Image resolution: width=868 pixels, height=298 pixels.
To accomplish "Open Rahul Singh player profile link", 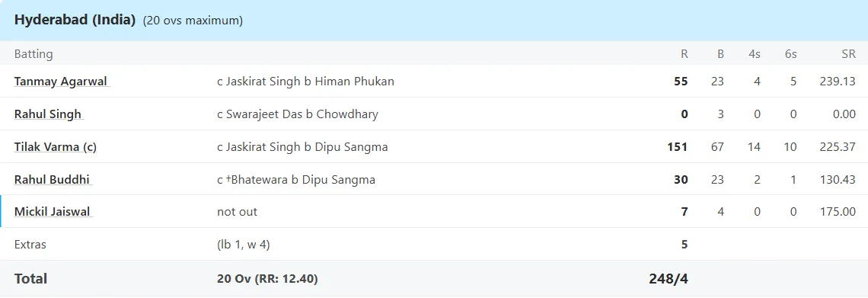I will pos(48,114).
